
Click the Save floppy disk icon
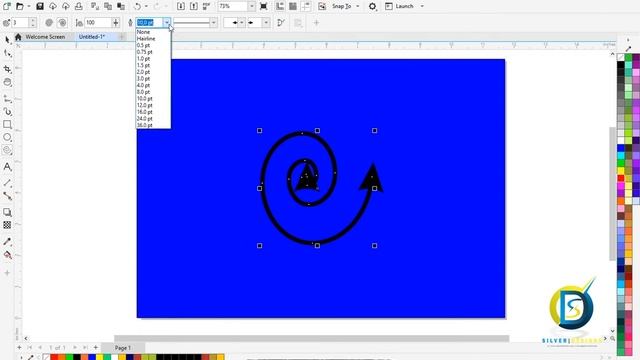[x=40, y=6]
